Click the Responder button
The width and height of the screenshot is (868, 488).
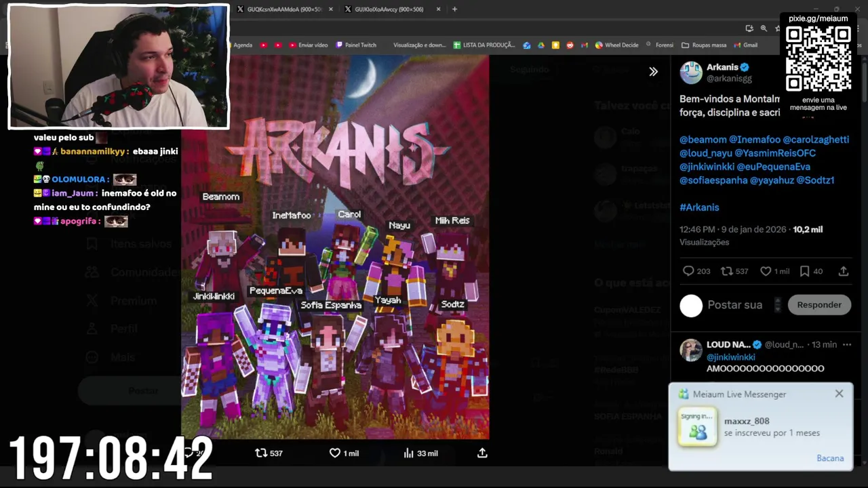(819, 305)
